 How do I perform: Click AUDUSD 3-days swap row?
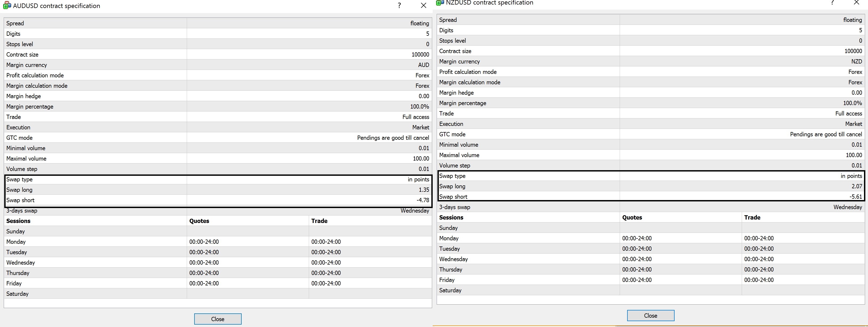click(x=22, y=211)
